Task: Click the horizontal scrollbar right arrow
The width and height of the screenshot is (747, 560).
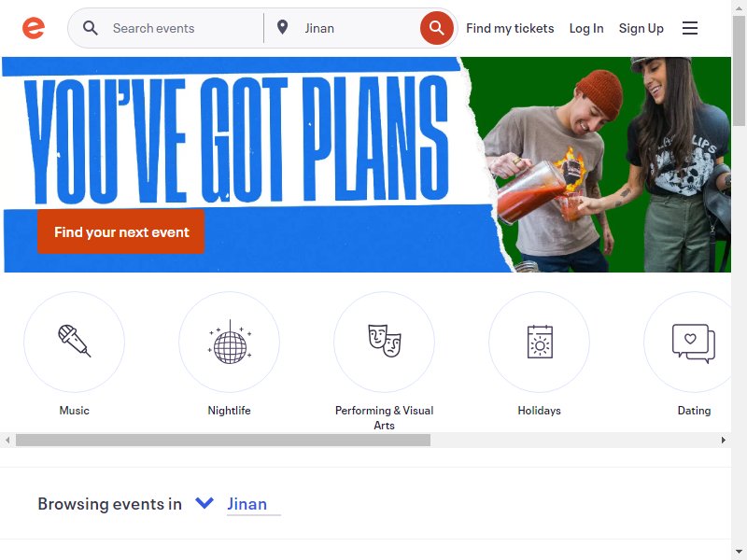Action: pyautogui.click(x=723, y=440)
